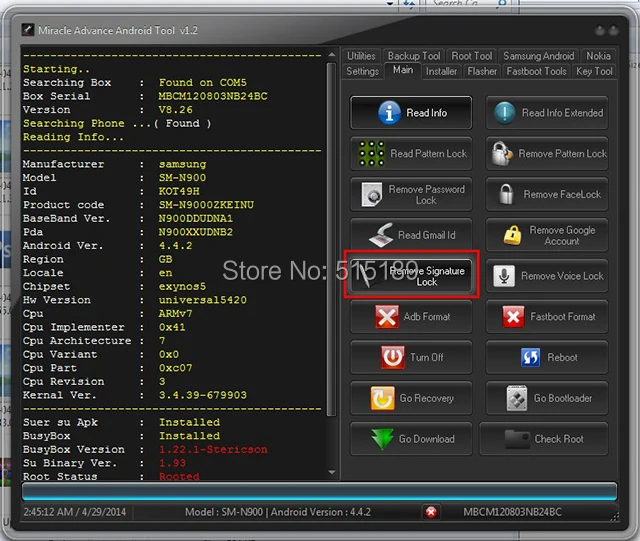The image size is (640, 541).
Task: Click the log scrollbar down arrow
Action: tap(331, 472)
